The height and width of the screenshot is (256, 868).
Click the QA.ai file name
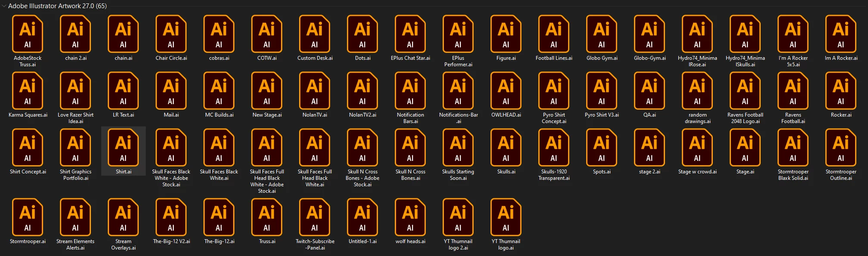649,115
